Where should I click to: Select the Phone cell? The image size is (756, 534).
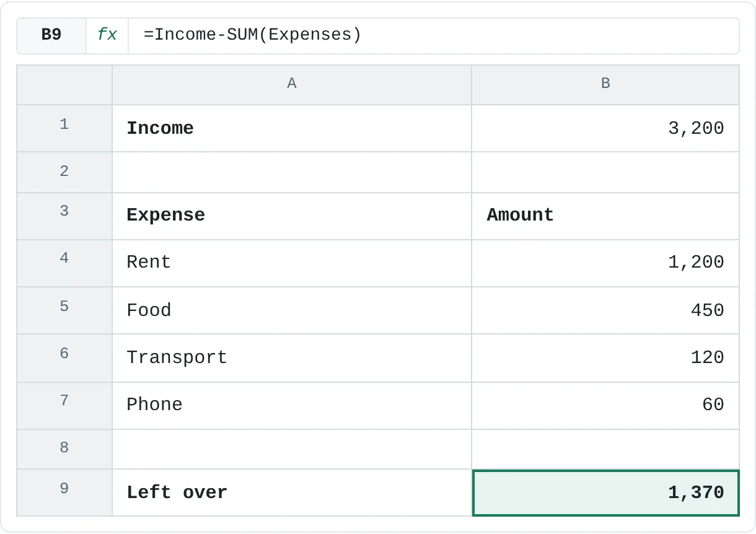[x=292, y=406]
